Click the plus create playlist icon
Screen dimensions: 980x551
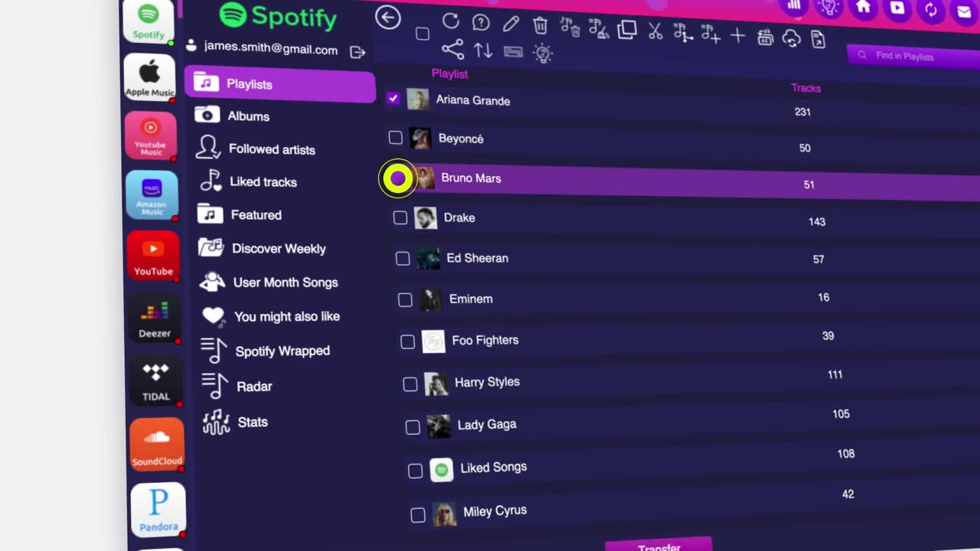point(738,35)
